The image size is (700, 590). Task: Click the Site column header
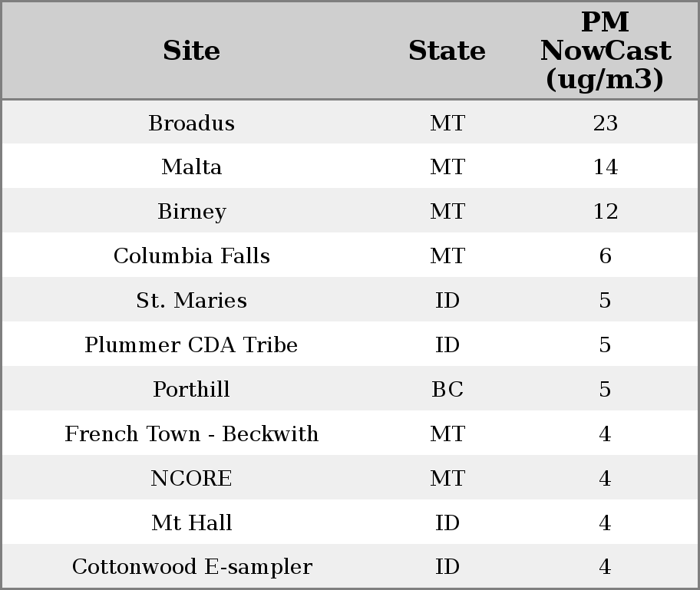coord(191,51)
